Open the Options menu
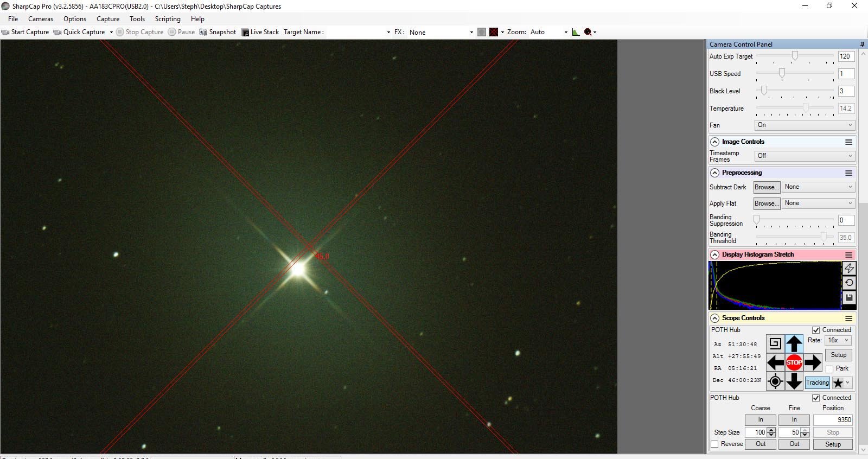The image size is (868, 459). point(75,19)
